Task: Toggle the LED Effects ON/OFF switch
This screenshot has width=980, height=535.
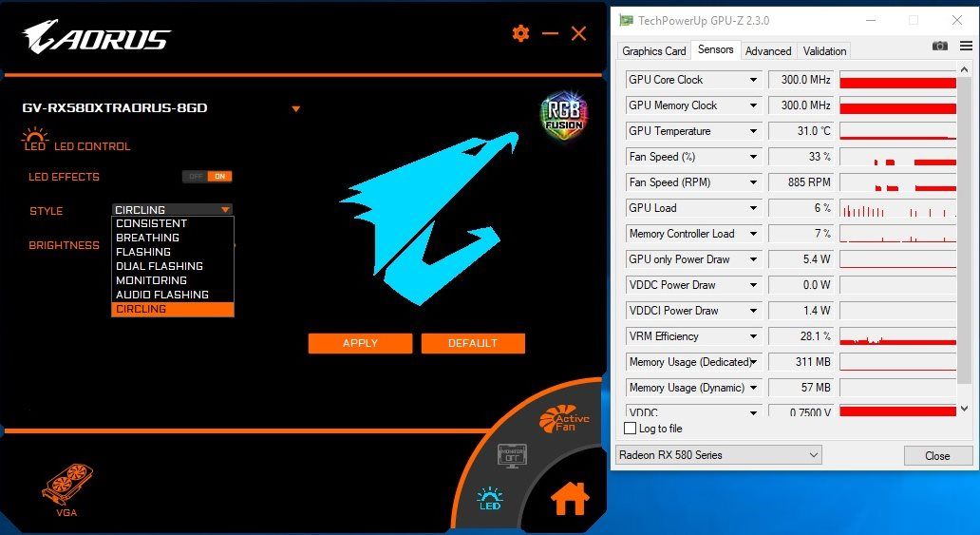Action: [208, 177]
